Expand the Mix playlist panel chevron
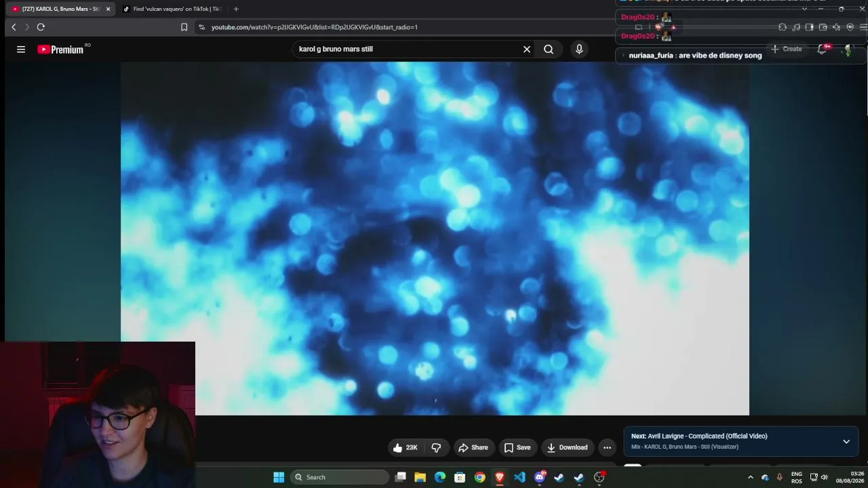868x488 pixels. point(846,441)
